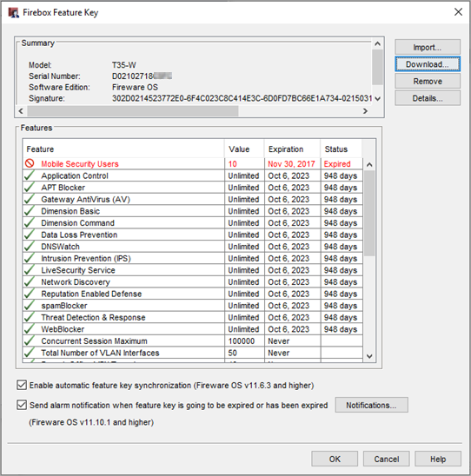The height and width of the screenshot is (476, 471).
Task: Select the 'Application Control' feature name
Action: click(75, 175)
